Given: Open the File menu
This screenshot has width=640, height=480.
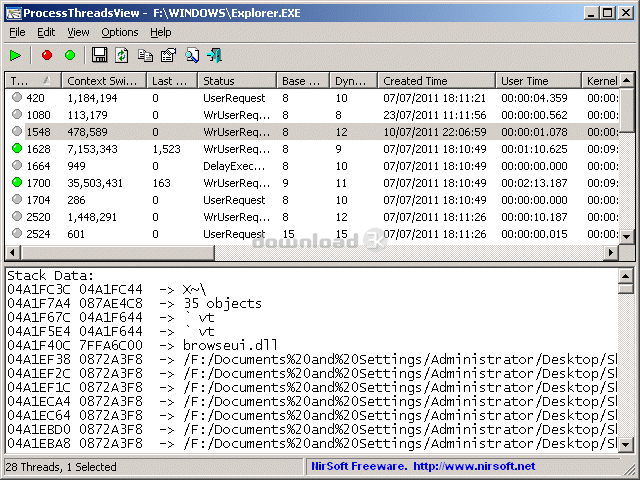Looking at the screenshot, I should point(17,32).
